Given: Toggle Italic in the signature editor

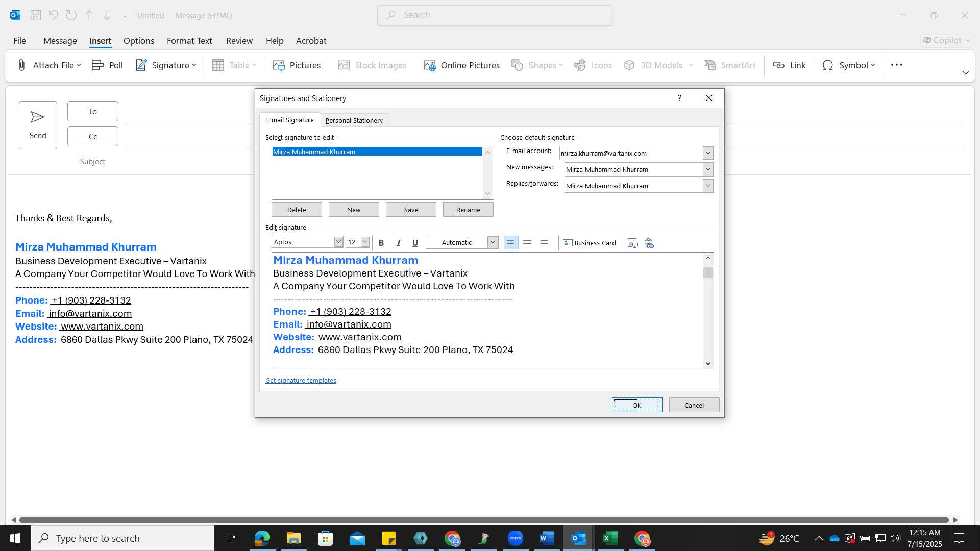Looking at the screenshot, I should (399, 243).
